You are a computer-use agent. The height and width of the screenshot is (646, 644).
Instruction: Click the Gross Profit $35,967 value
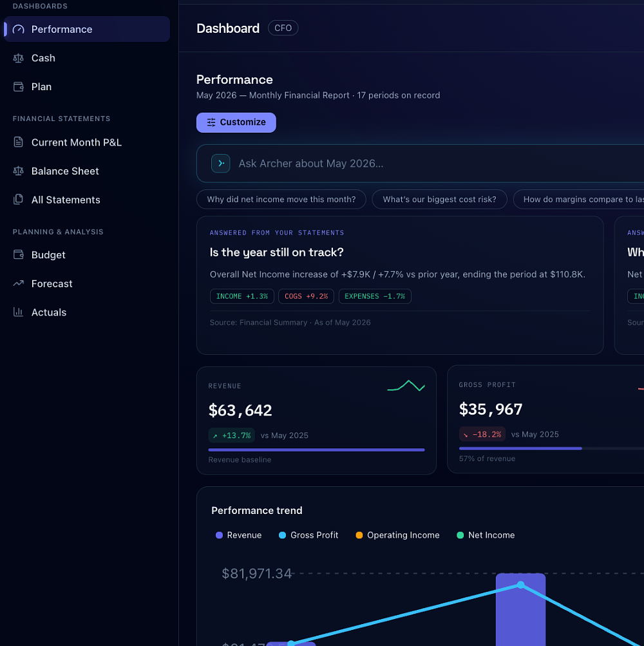[x=491, y=409]
